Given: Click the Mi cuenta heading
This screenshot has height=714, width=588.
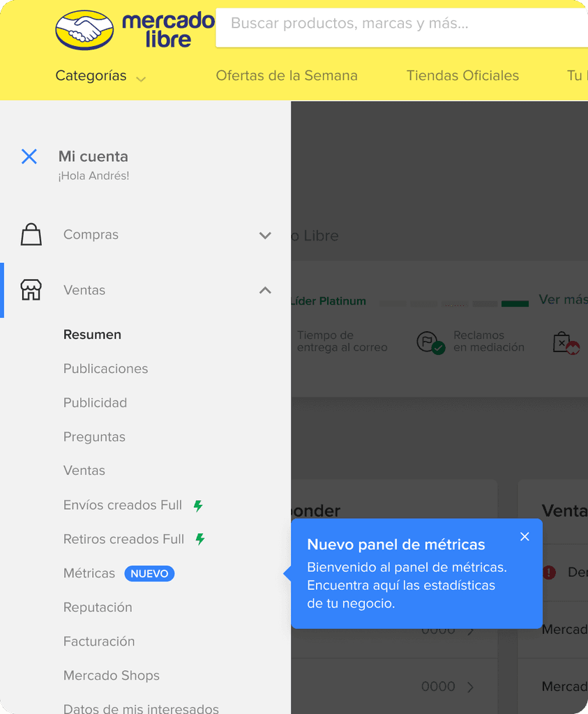Looking at the screenshot, I should click(93, 157).
